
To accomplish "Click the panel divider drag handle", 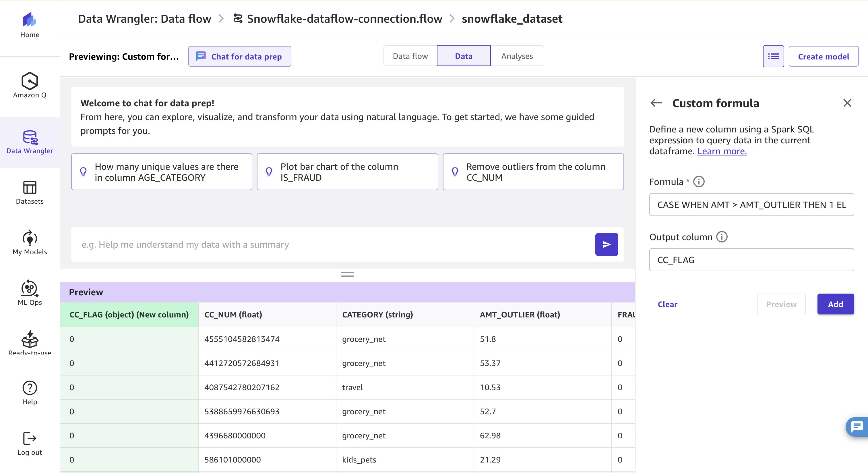I will [347, 274].
